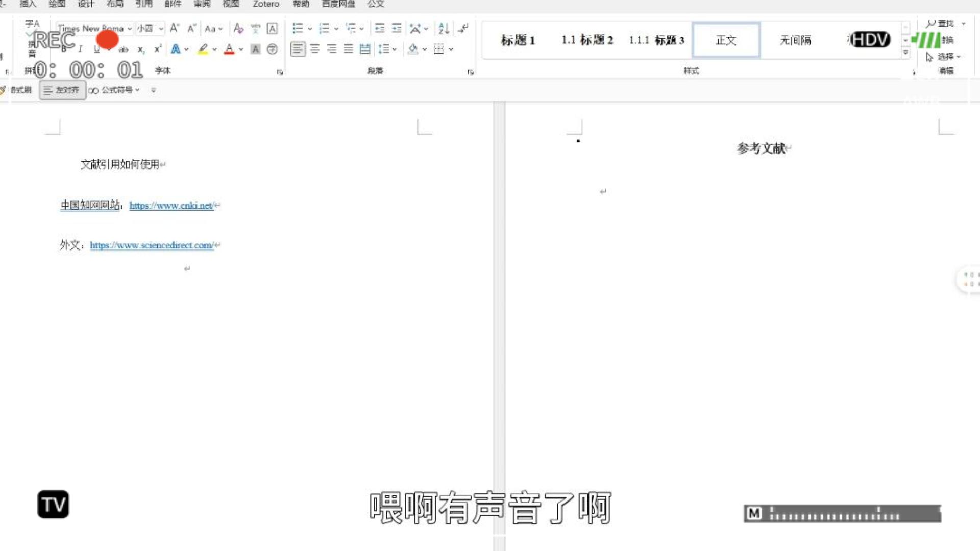Toggle the 左对齐 quick access button
Image resolution: width=980 pixels, height=551 pixels.
point(62,90)
